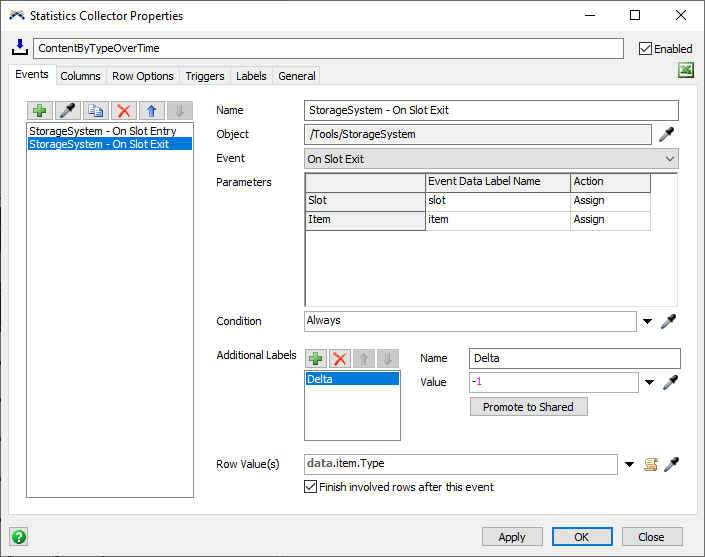The height and width of the screenshot is (557, 705).
Task: Open the Event dropdown showing On Slot Exit
Action: point(491,159)
